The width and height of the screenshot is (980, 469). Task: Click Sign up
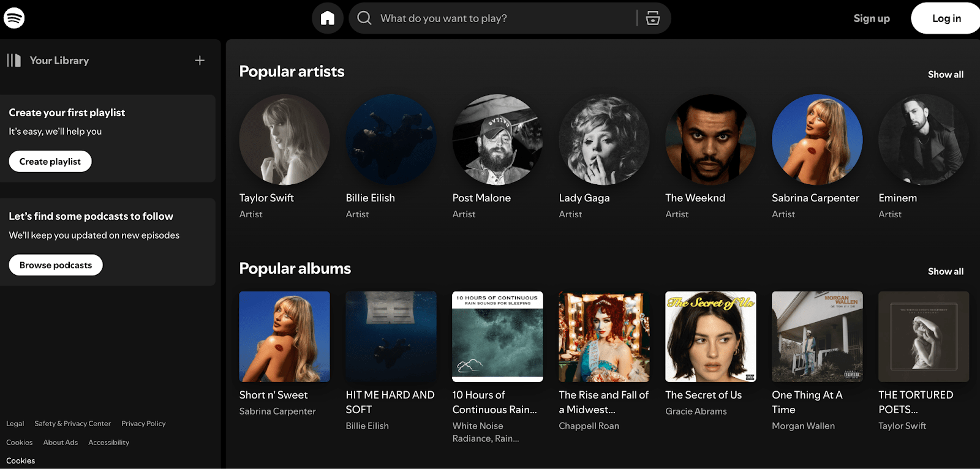[x=872, y=18]
